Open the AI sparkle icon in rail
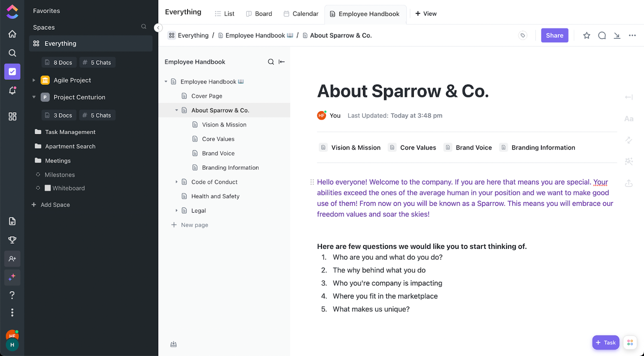 12,277
